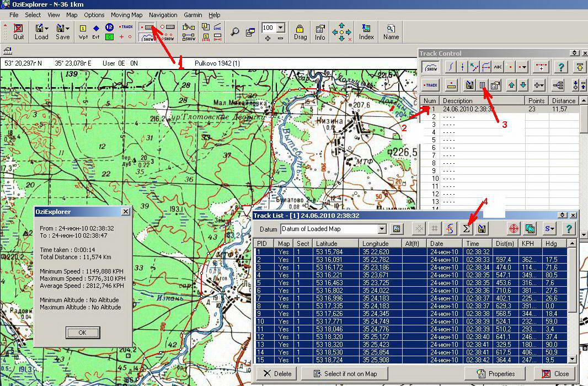Click map picture icon beside Datum
588x386 pixels.
pyautogui.click(x=397, y=229)
